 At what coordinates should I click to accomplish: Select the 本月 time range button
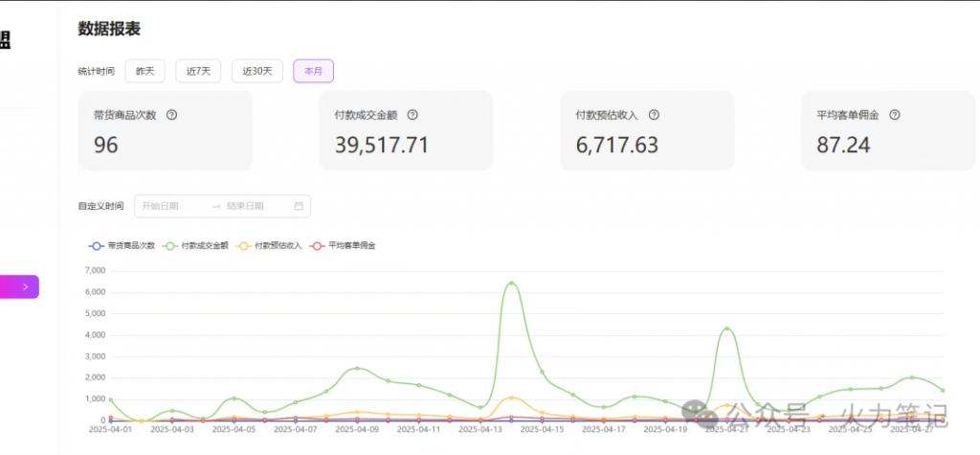click(x=313, y=71)
